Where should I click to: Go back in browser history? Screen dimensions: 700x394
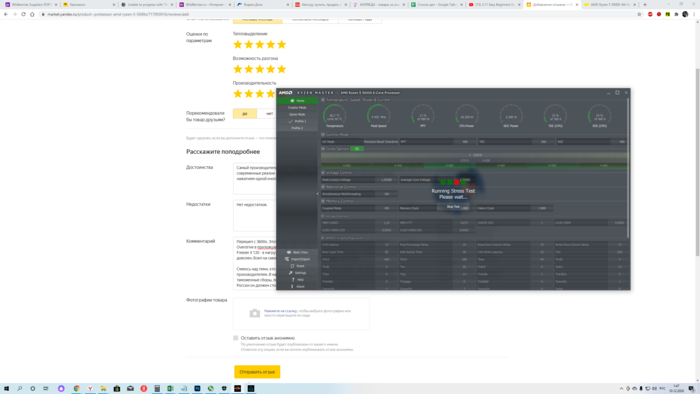[6, 14]
